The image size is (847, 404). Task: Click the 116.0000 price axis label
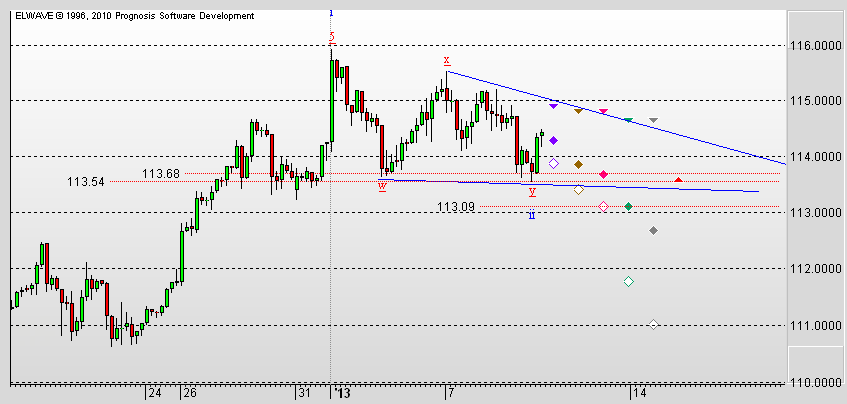click(816, 46)
